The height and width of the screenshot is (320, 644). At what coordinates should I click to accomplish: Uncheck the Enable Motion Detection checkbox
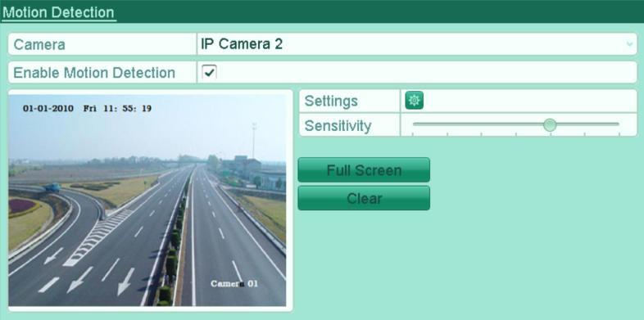tap(209, 73)
